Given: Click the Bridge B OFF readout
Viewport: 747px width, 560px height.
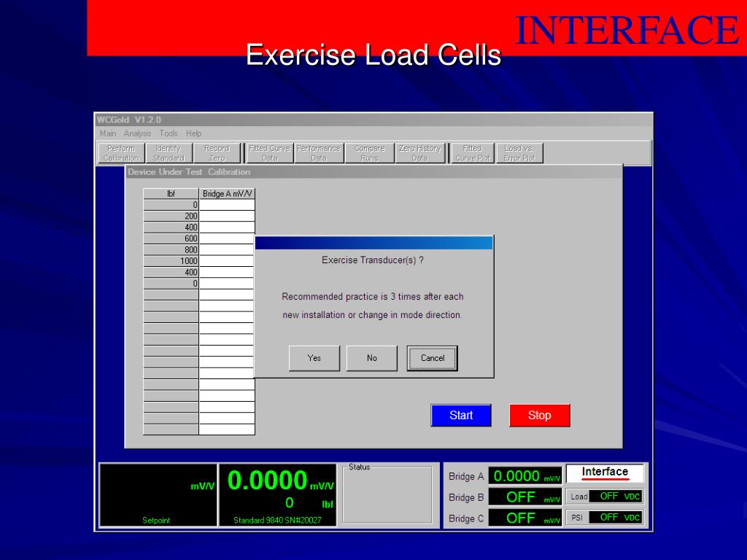Looking at the screenshot, I should tap(525, 497).
